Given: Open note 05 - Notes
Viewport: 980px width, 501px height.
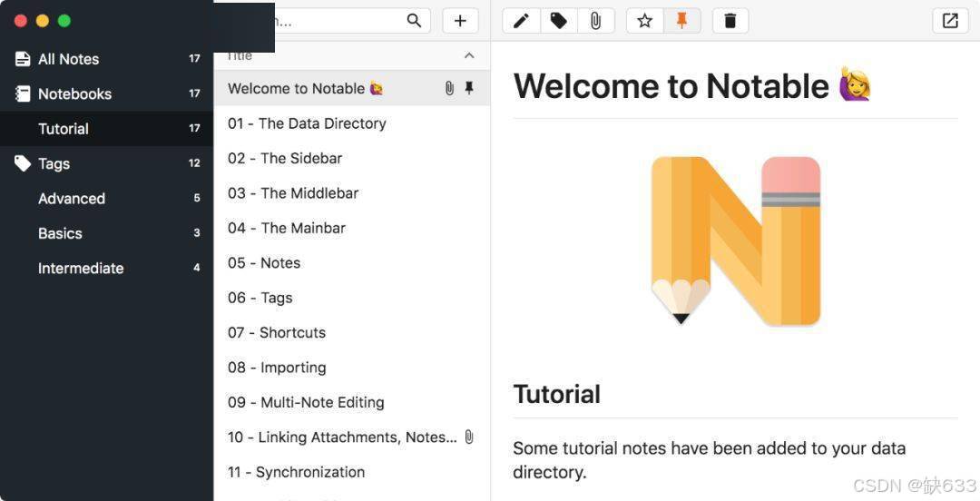Looking at the screenshot, I should pos(352,262).
